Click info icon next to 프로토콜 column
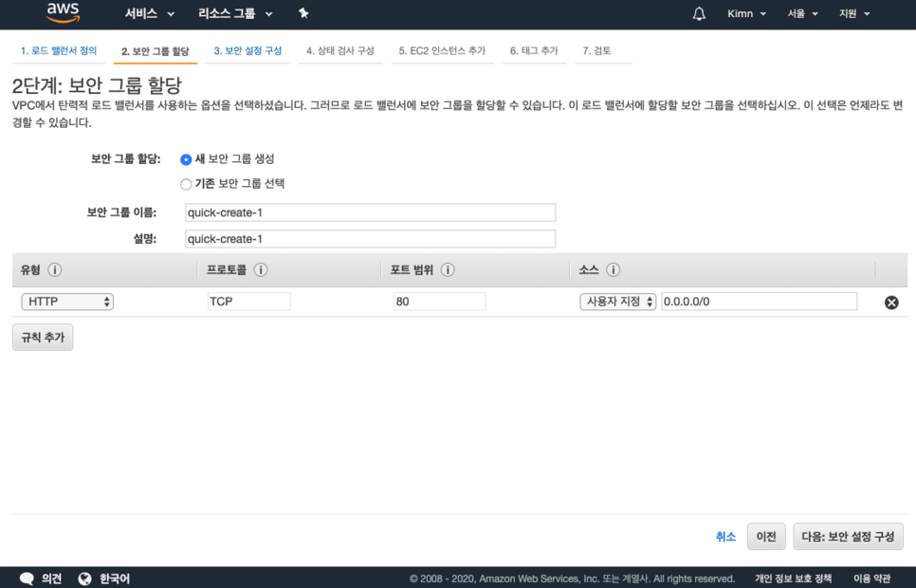Screen dimensions: 916x588 [261, 269]
